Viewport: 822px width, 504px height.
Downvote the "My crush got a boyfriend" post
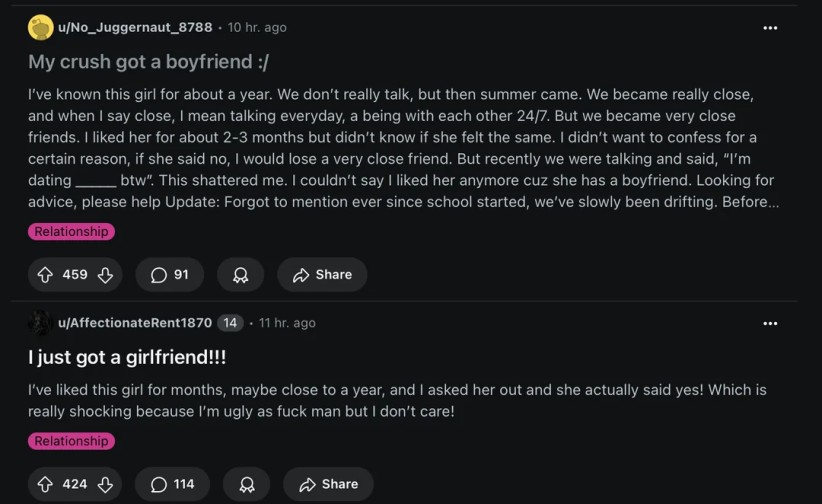[x=105, y=275]
